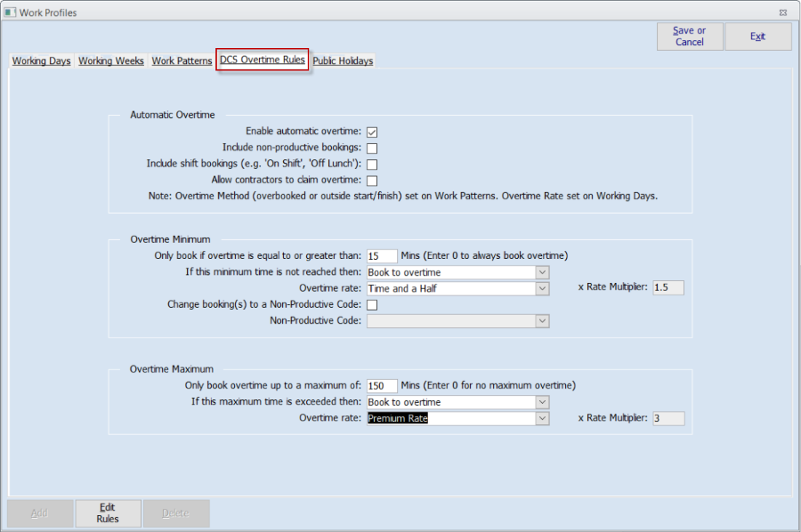Click the Exit button
The image size is (801, 532).
click(757, 36)
